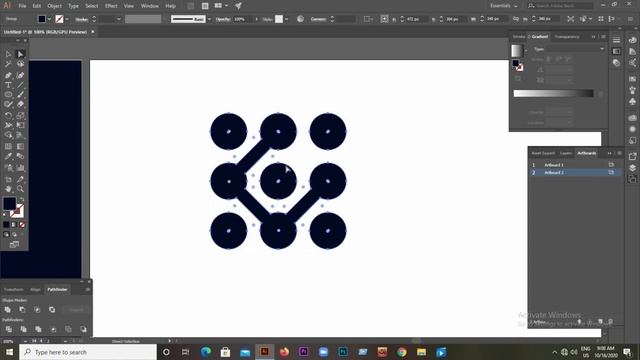640x360 pixels.
Task: Select the Paintbrush tool
Action: 20,94
